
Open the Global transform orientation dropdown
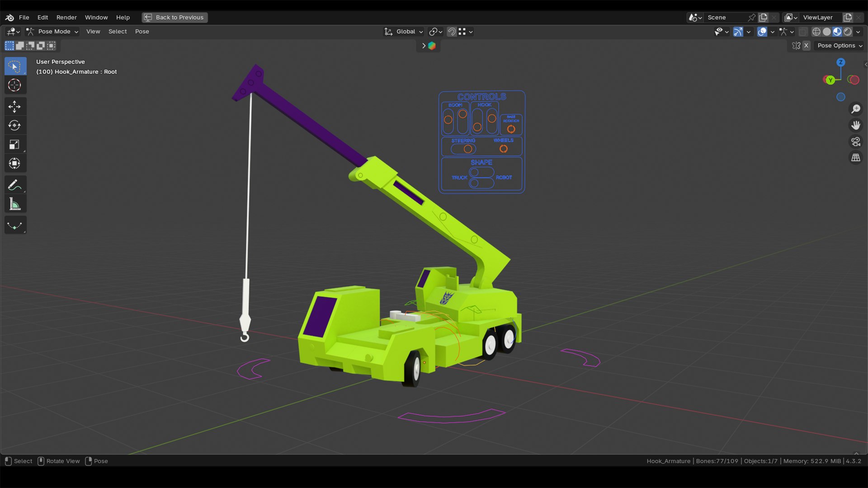point(404,32)
